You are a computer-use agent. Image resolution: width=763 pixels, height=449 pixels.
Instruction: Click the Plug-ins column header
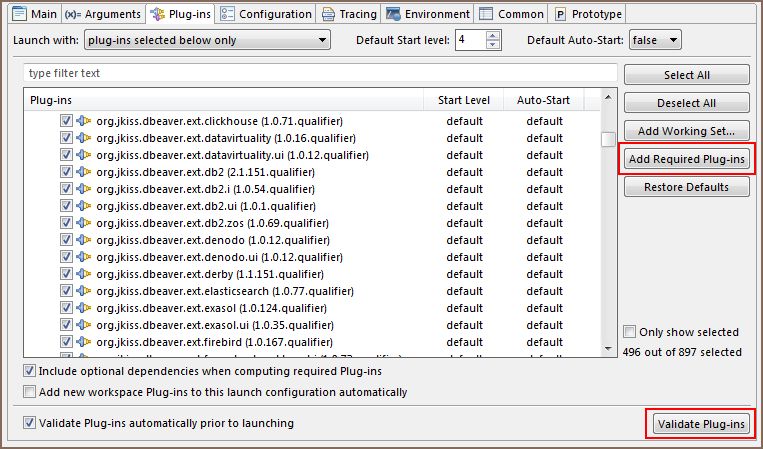coord(224,100)
